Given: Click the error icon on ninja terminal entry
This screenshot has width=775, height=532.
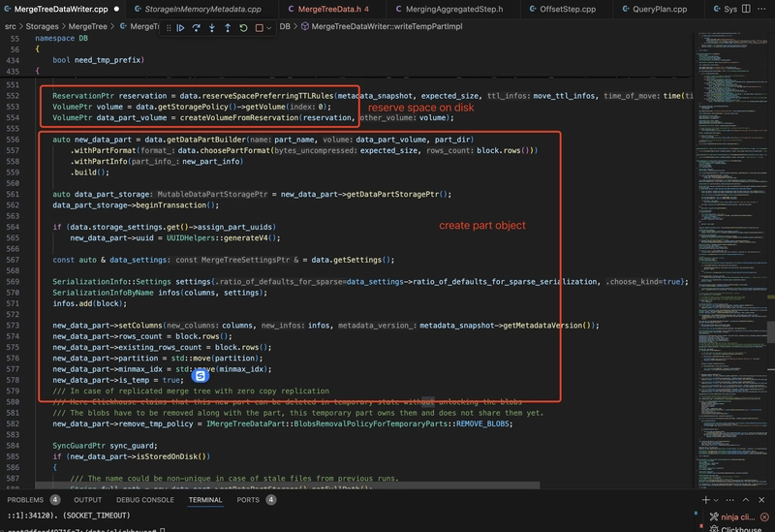Looking at the screenshot, I should (764, 517).
